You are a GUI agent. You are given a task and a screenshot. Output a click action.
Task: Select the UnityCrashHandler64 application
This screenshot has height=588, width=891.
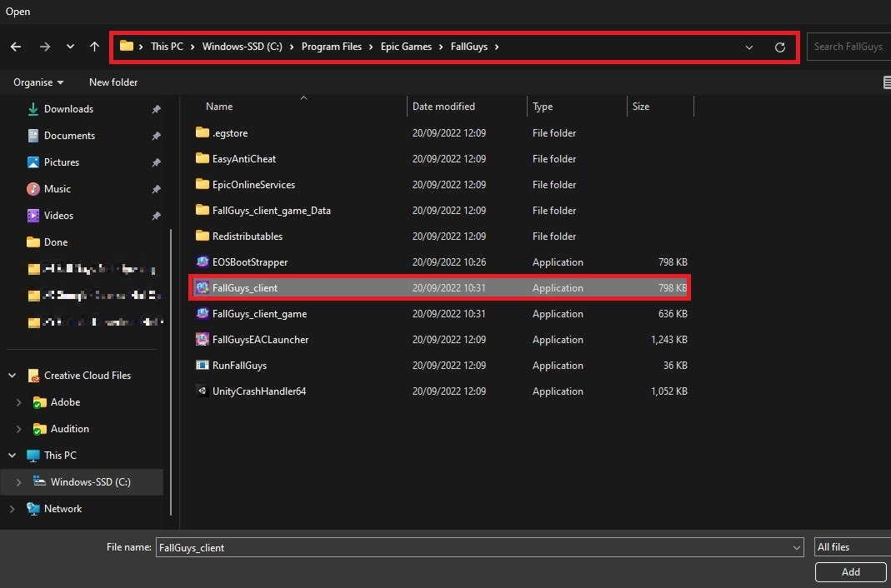click(x=440, y=391)
